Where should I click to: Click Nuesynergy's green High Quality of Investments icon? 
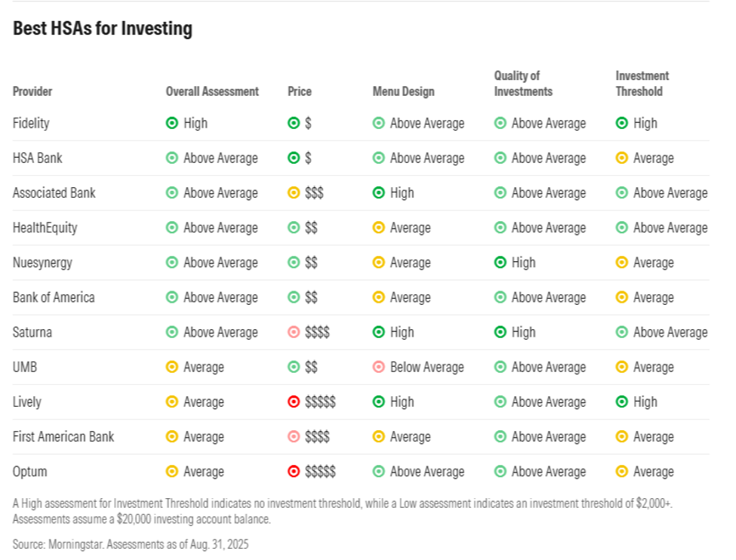click(x=500, y=263)
